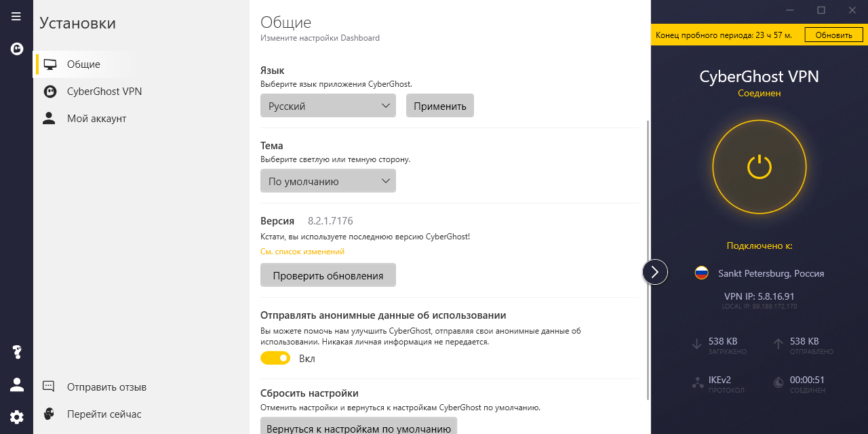Viewport: 868px width, 434px height.
Task: Click the big VPN power button
Action: pos(759,167)
